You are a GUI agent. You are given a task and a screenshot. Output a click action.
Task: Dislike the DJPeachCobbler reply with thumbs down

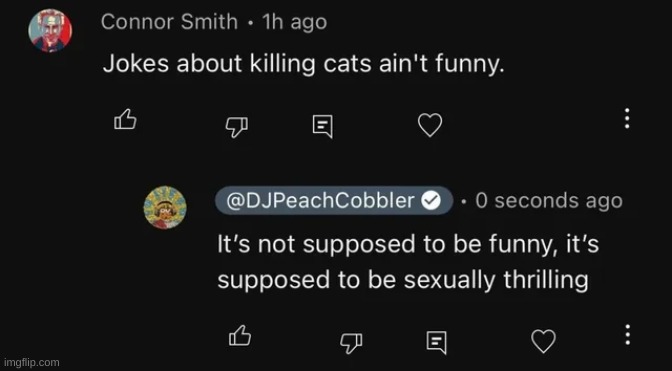[x=351, y=343]
